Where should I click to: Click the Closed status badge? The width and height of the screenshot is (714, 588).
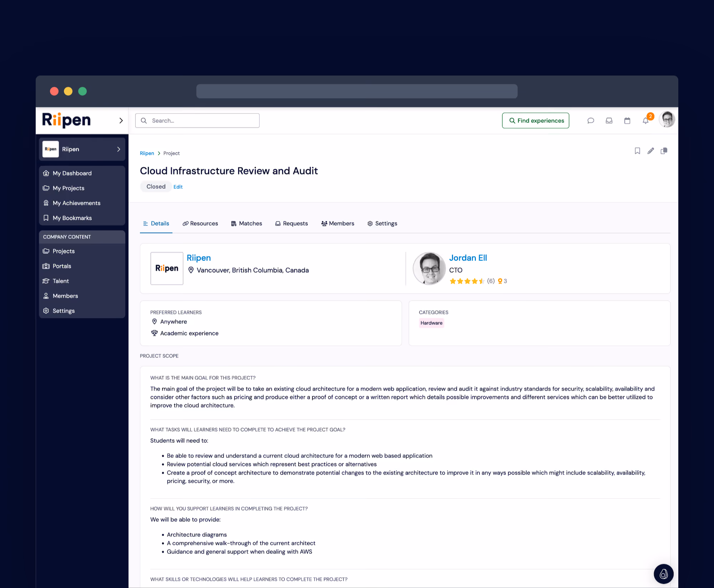coord(156,187)
